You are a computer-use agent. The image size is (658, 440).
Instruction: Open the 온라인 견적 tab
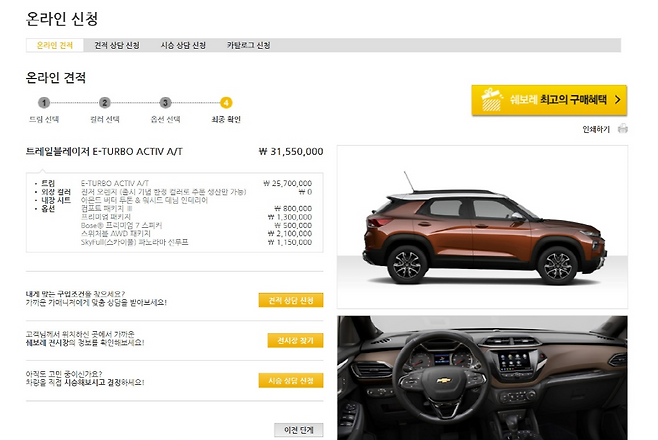[x=55, y=45]
